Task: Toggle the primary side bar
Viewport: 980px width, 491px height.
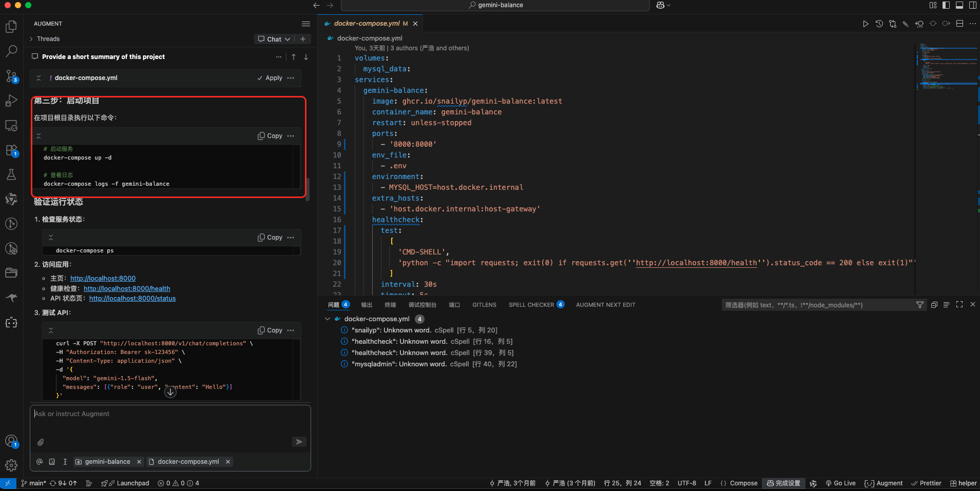Action: point(946,5)
